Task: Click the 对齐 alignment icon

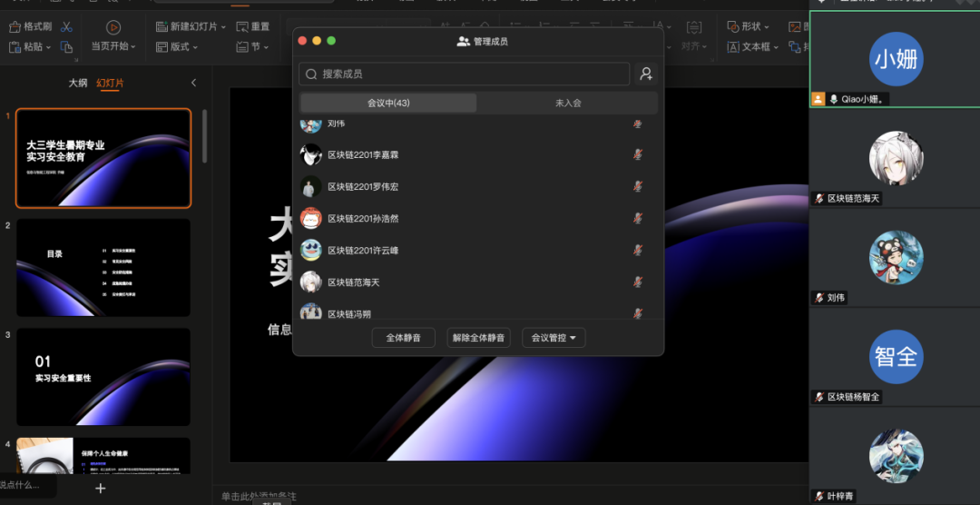Action: click(x=694, y=27)
